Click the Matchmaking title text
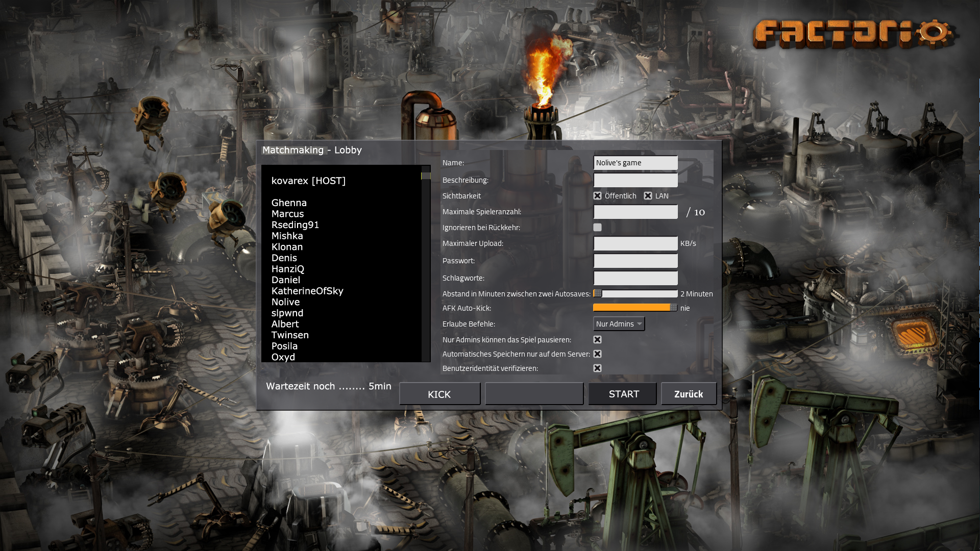 click(293, 150)
